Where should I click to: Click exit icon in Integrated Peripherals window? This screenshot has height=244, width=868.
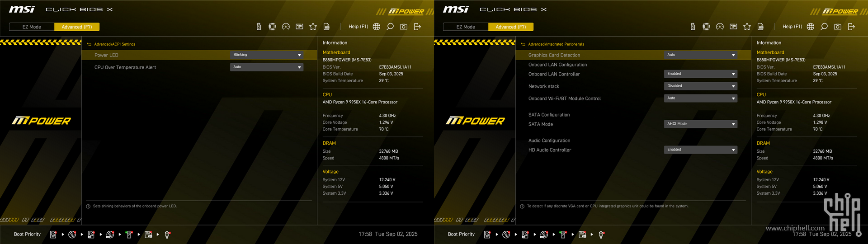tap(851, 27)
